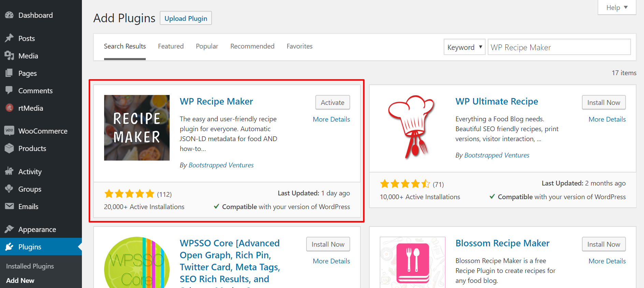Switch to the Popular tab
The height and width of the screenshot is (288, 644).
207,46
